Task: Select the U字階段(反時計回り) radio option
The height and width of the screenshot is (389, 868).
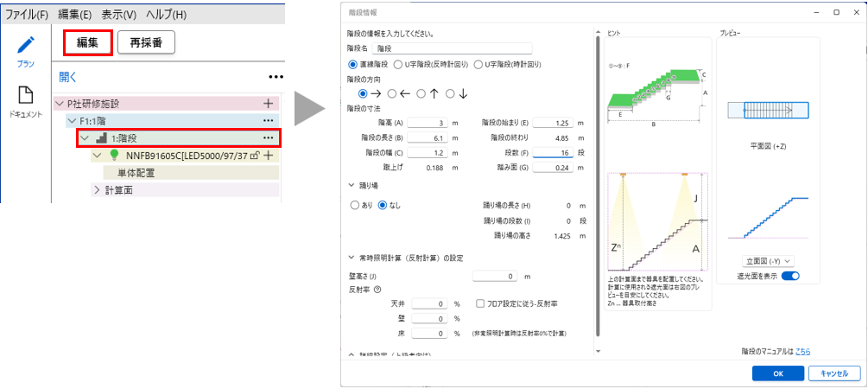Action: click(x=397, y=64)
